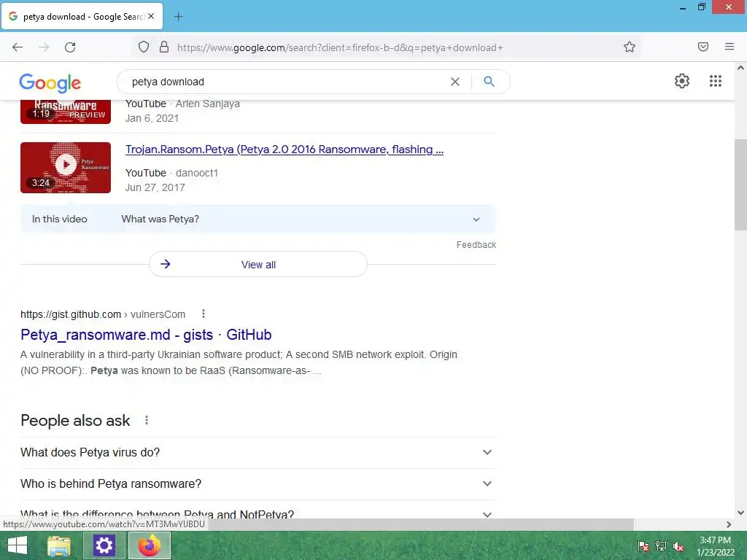The height and width of the screenshot is (560, 747).
Task: Expand Petya and NotPetya difference question
Action: point(258,513)
